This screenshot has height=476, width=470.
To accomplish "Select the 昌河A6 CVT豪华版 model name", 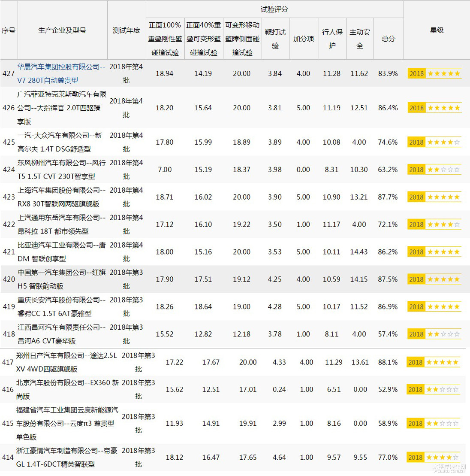I will coord(47,341).
